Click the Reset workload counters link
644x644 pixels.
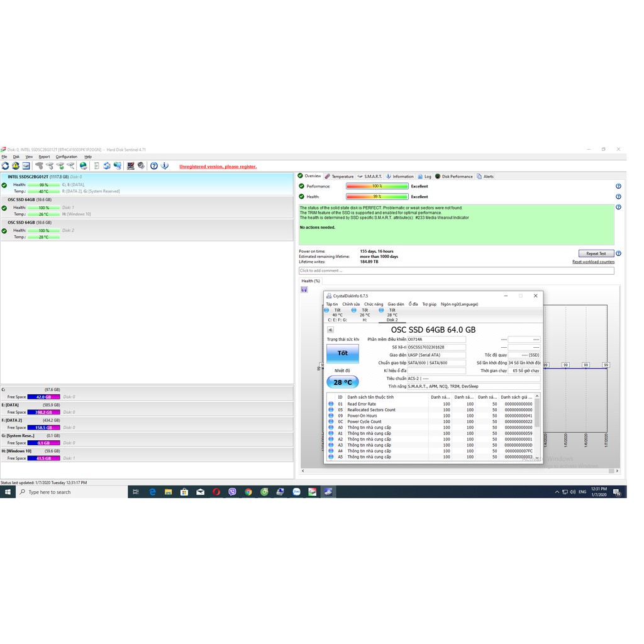[593, 262]
